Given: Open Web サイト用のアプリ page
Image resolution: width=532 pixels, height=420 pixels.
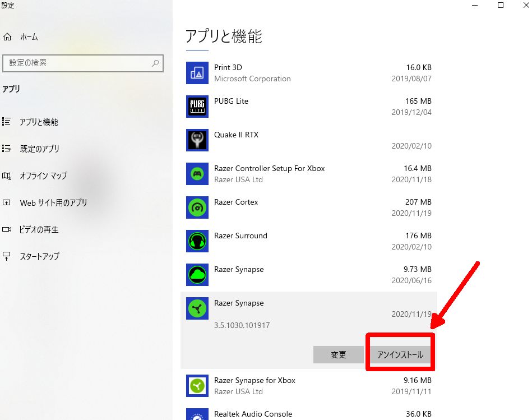Looking at the screenshot, I should [x=53, y=202].
